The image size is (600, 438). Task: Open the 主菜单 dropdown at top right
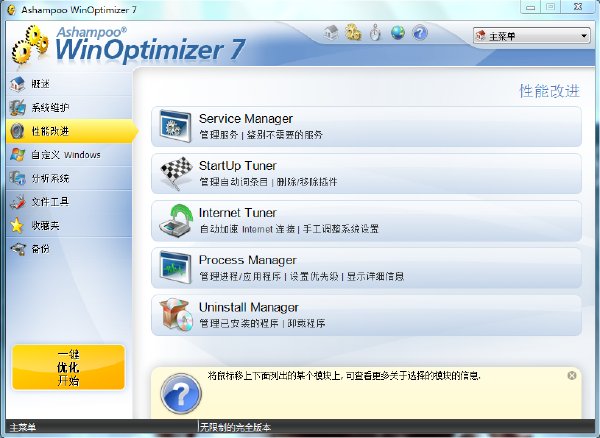click(532, 36)
